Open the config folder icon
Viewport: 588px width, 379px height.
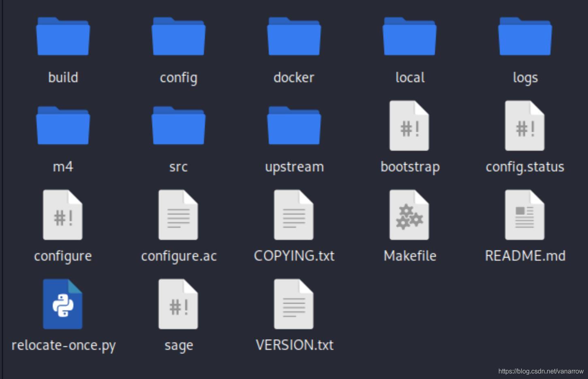point(178,36)
